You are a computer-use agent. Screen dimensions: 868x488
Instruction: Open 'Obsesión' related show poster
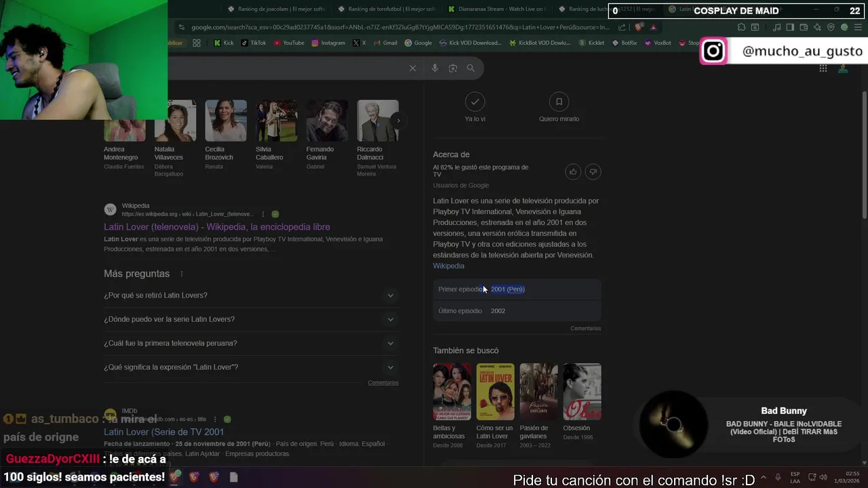[x=582, y=392]
